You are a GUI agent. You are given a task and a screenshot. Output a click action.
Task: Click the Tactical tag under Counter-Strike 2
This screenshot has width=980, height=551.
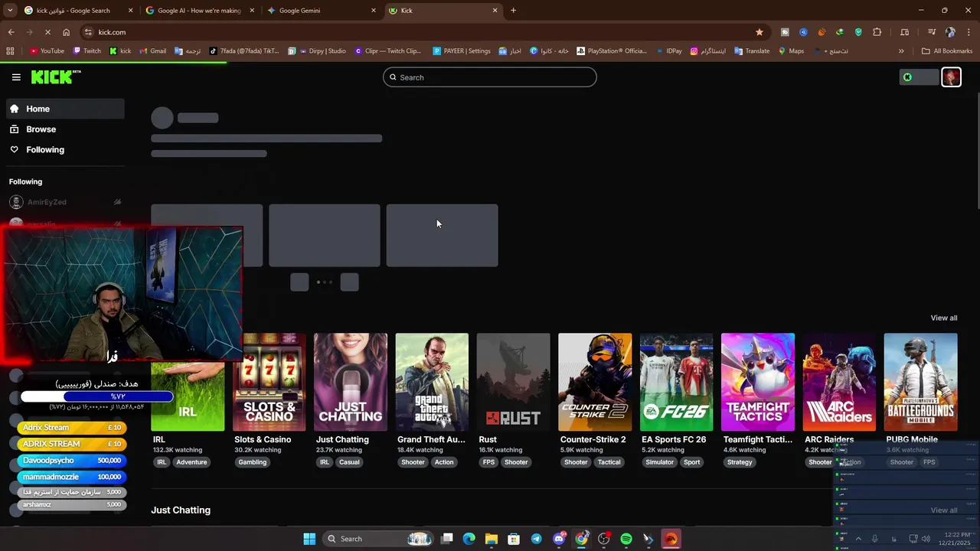coord(609,462)
